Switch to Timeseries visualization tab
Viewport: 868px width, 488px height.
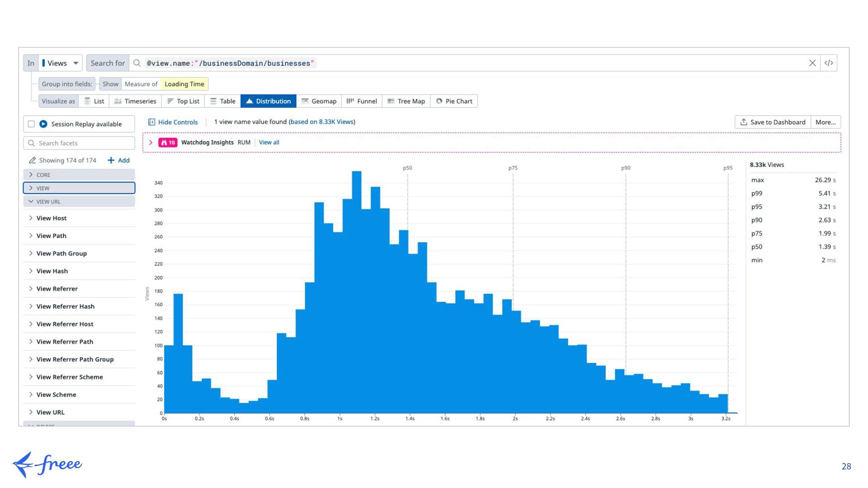[x=135, y=101]
